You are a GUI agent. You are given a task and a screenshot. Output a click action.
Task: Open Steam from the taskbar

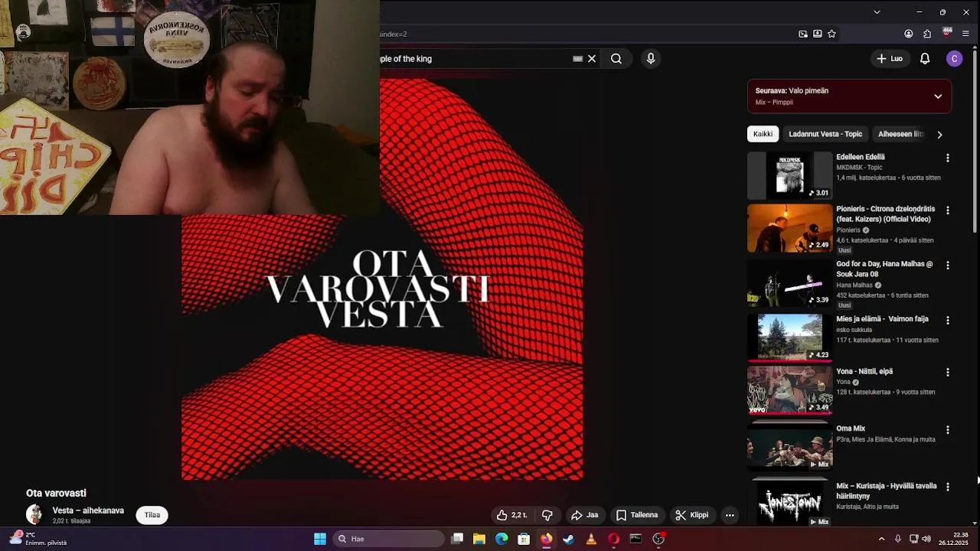coord(568,539)
